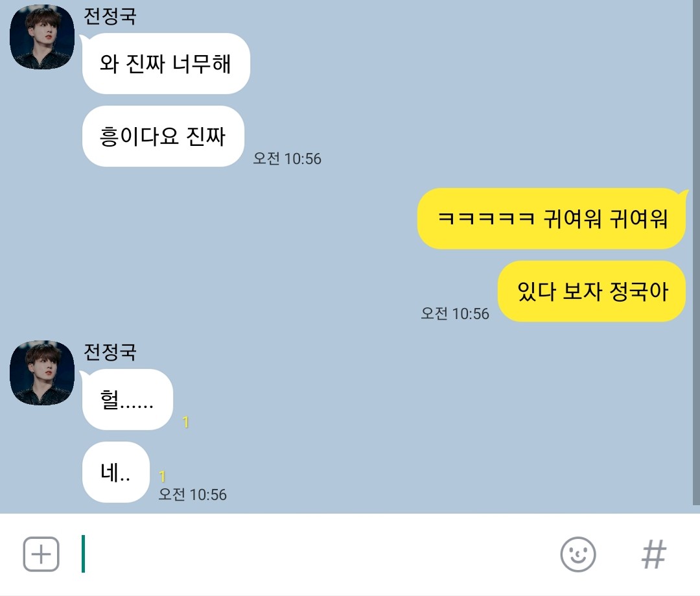The width and height of the screenshot is (700, 596).
Task: Tap timestamp 오전 10:56 under '흥이다요 진짜'
Action: [x=287, y=159]
